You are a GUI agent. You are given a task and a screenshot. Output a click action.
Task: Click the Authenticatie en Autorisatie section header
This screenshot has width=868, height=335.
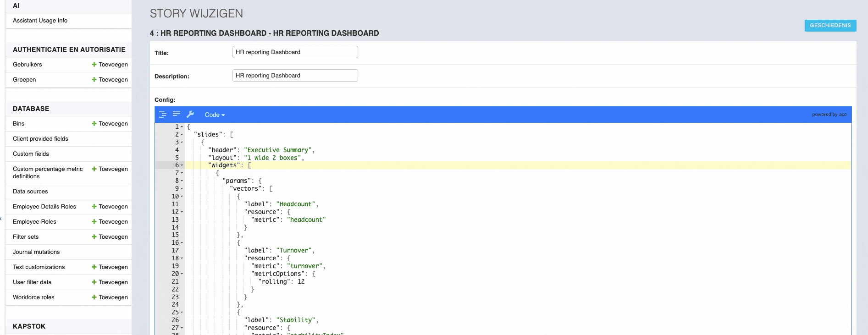point(69,49)
